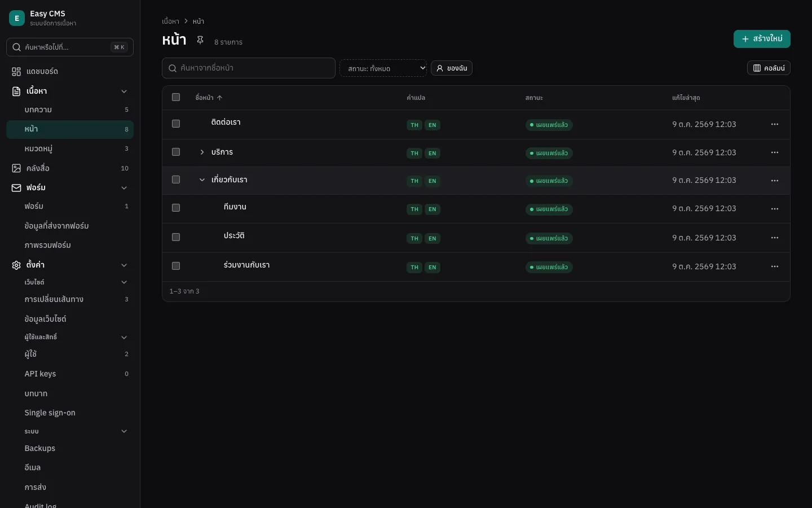Collapse the เกี่ยวกับเรา page row

point(202,180)
